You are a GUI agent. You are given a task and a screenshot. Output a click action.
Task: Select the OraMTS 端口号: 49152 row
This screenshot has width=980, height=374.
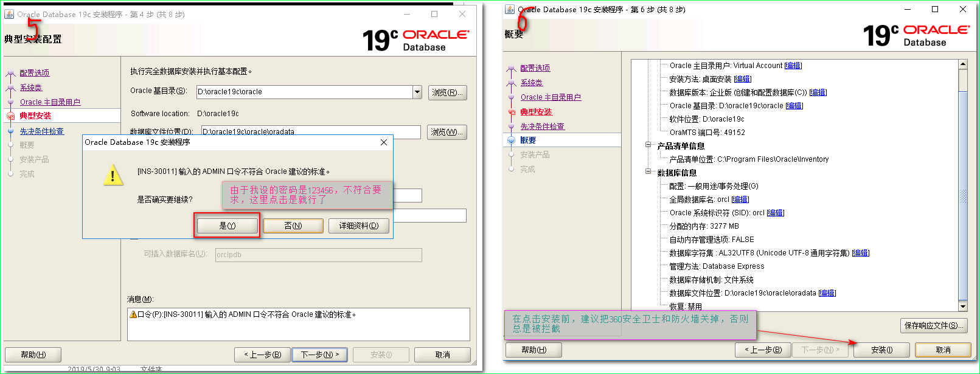(707, 133)
